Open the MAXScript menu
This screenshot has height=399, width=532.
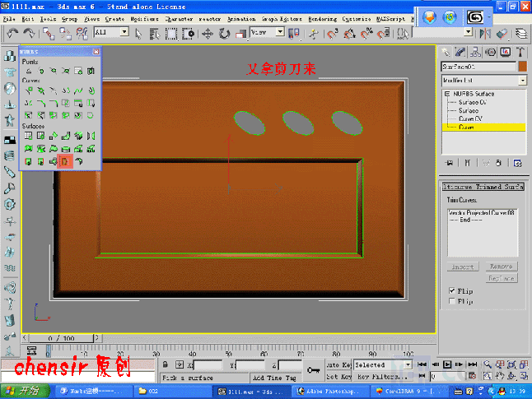390,19
